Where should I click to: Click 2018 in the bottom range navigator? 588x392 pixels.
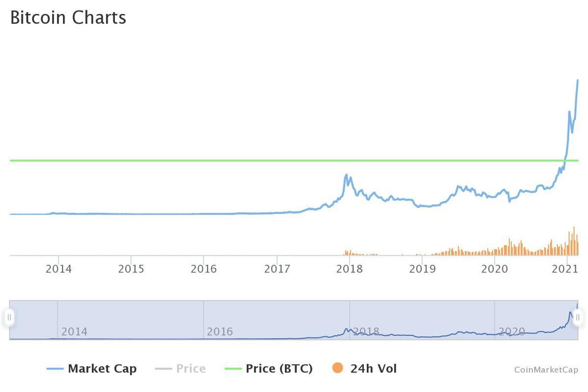(x=366, y=332)
